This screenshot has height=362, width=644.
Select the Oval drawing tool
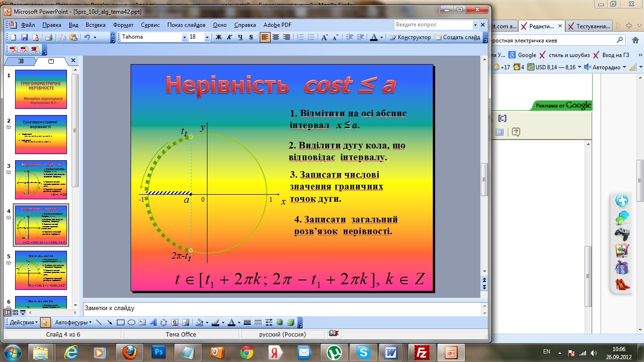(x=132, y=322)
